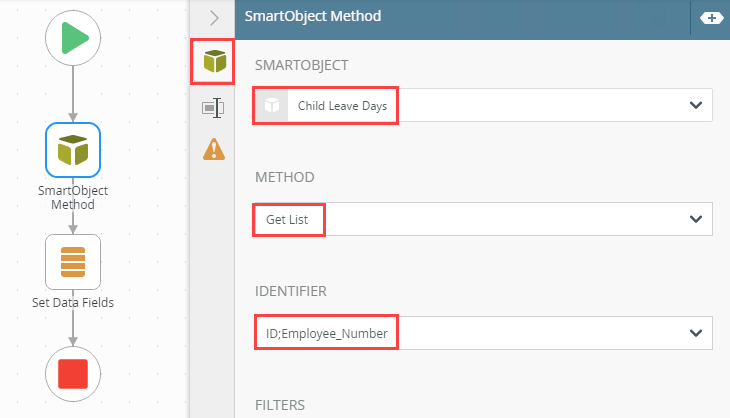Open the Errors tab warning triangle icon

214,149
